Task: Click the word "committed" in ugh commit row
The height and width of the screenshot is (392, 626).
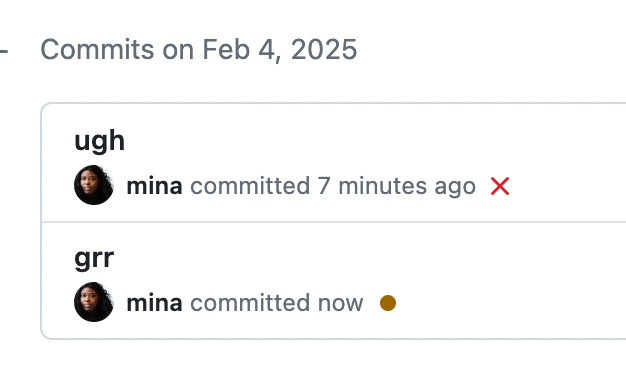Action: [x=250, y=186]
